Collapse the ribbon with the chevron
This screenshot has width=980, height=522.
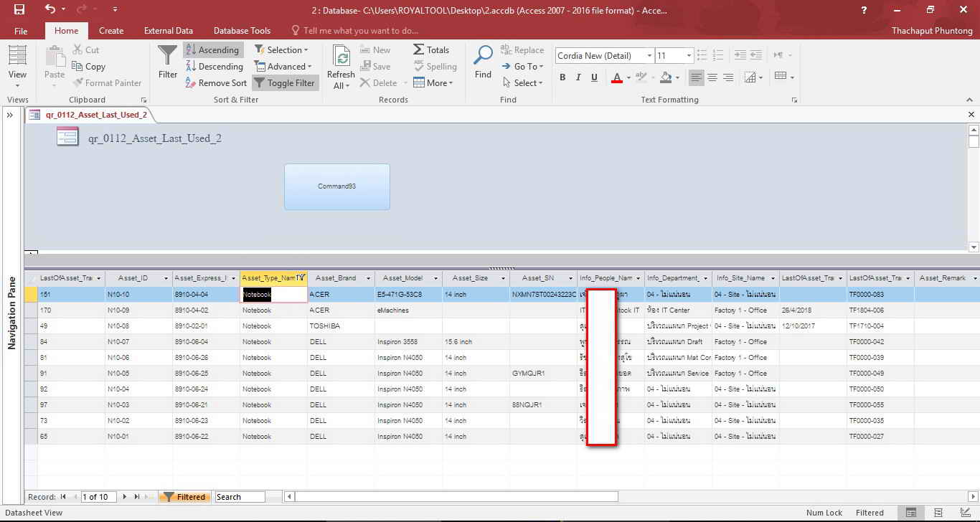[x=971, y=100]
